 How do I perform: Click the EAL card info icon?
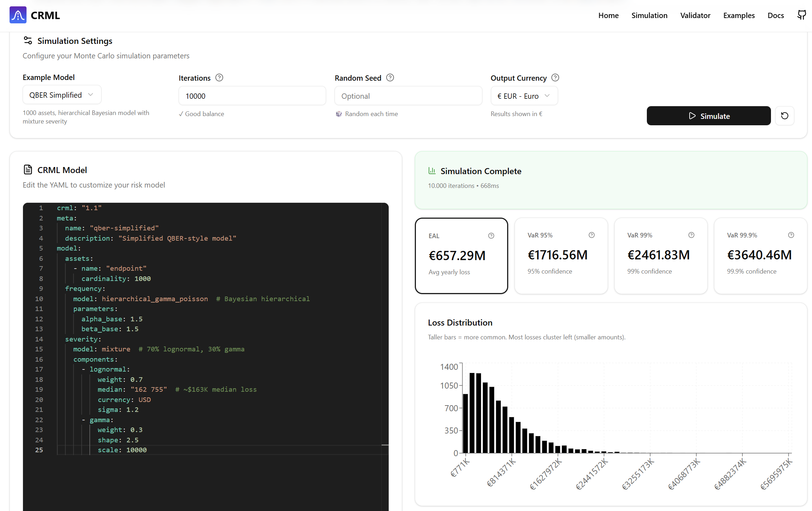[x=491, y=236]
